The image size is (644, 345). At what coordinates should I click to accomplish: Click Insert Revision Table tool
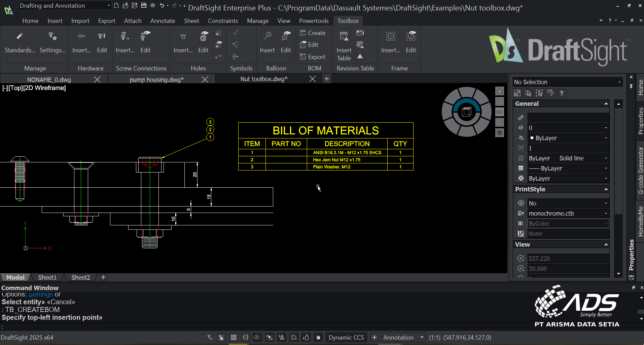tap(344, 46)
